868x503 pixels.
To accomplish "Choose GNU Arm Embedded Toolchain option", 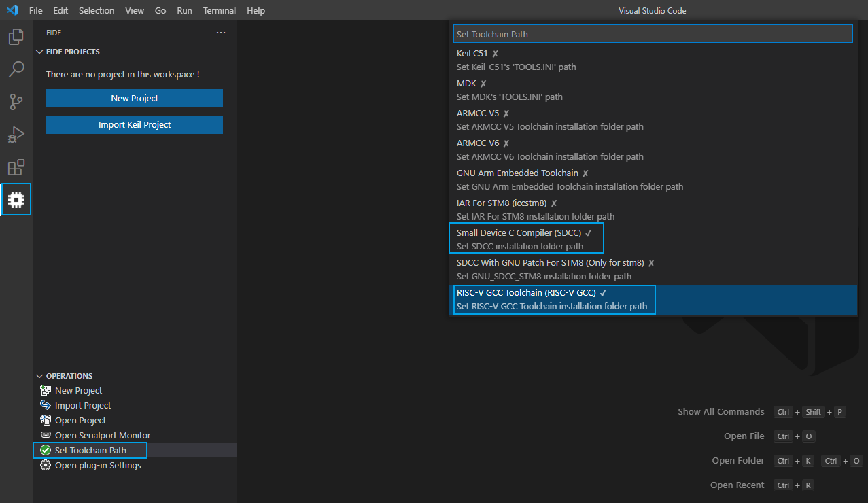I will (x=653, y=179).
